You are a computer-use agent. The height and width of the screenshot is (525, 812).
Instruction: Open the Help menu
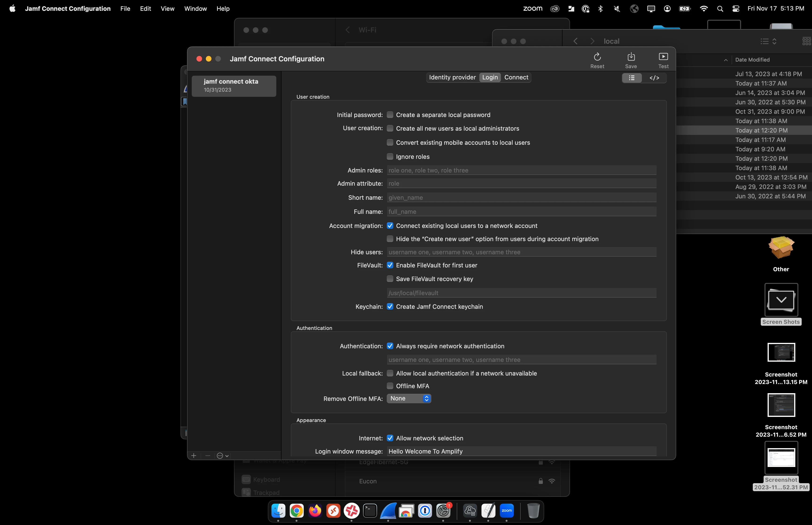[223, 8]
